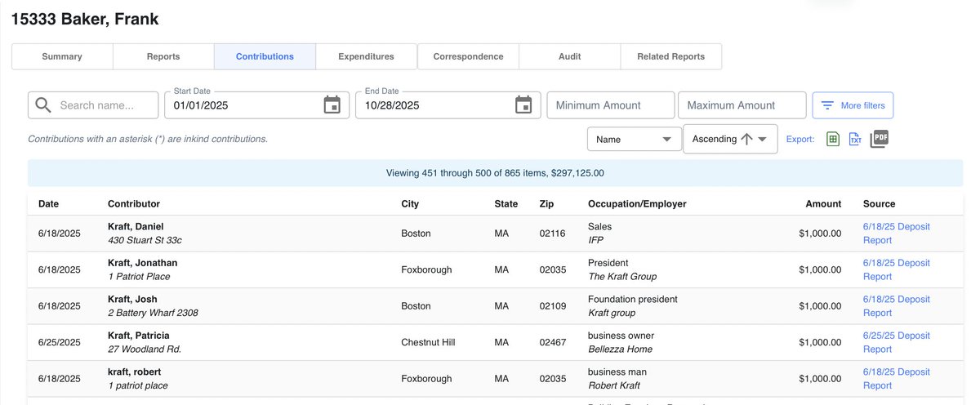Click the 15333 Baker, Frank heading
The height and width of the screenshot is (405, 980).
click(85, 19)
